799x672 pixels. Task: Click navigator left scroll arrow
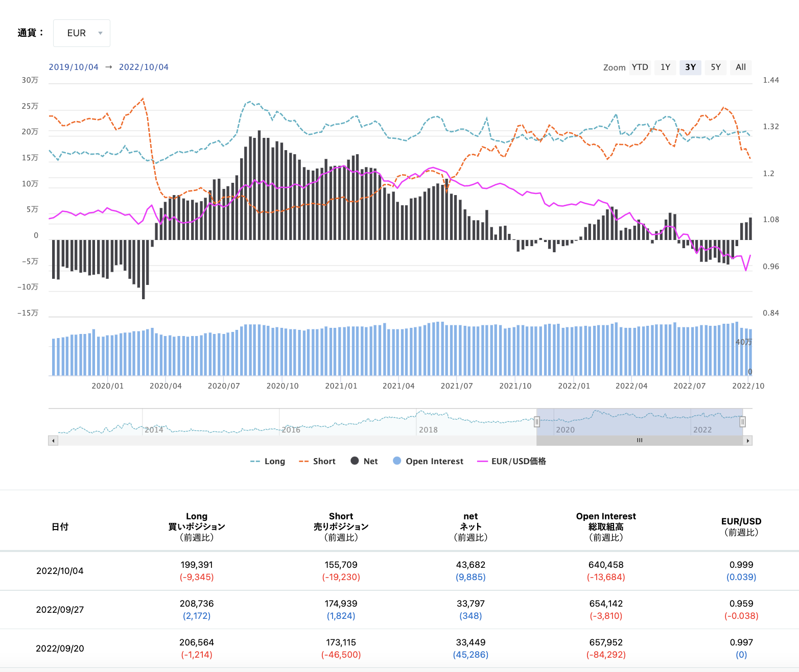pos(53,441)
